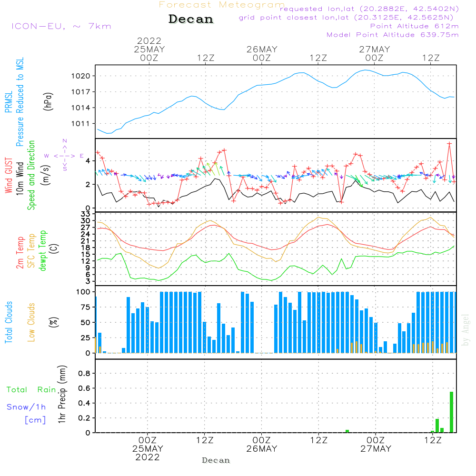Click the "Forecast Meteogram" heading
The width and height of the screenshot is (476, 476).
click(222, 5)
